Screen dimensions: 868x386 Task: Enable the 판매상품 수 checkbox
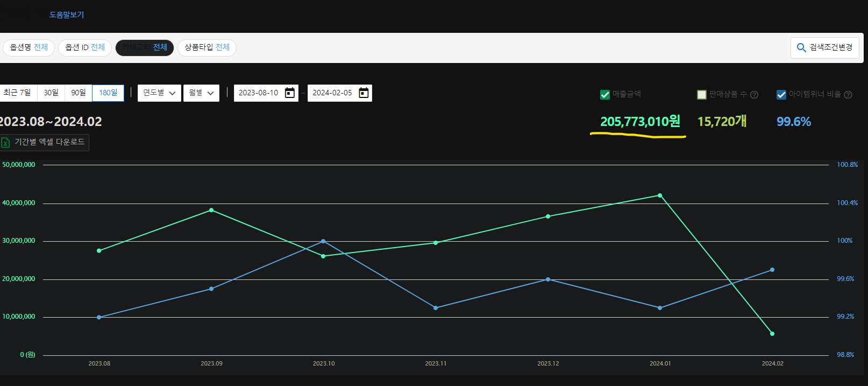click(x=702, y=95)
